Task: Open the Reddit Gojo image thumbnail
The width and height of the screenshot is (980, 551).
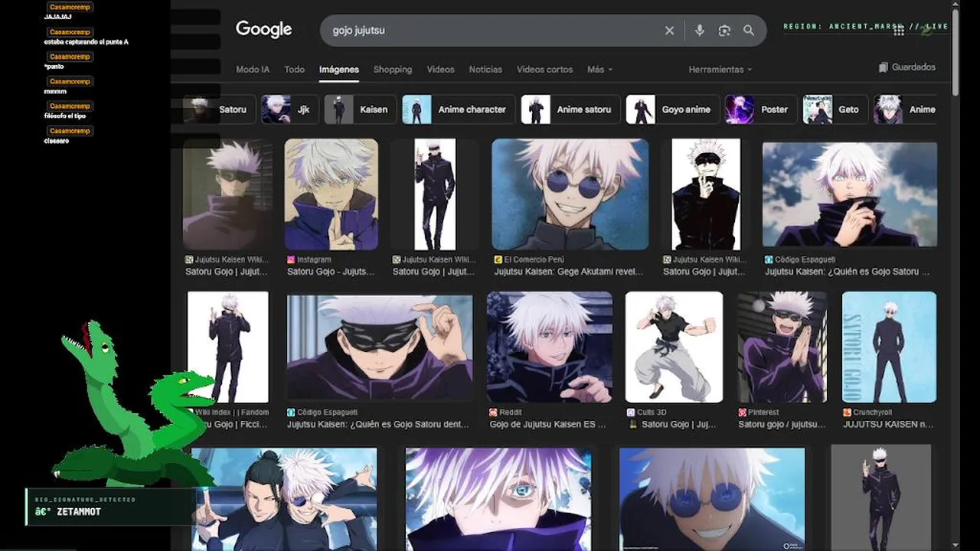Action: click(550, 347)
